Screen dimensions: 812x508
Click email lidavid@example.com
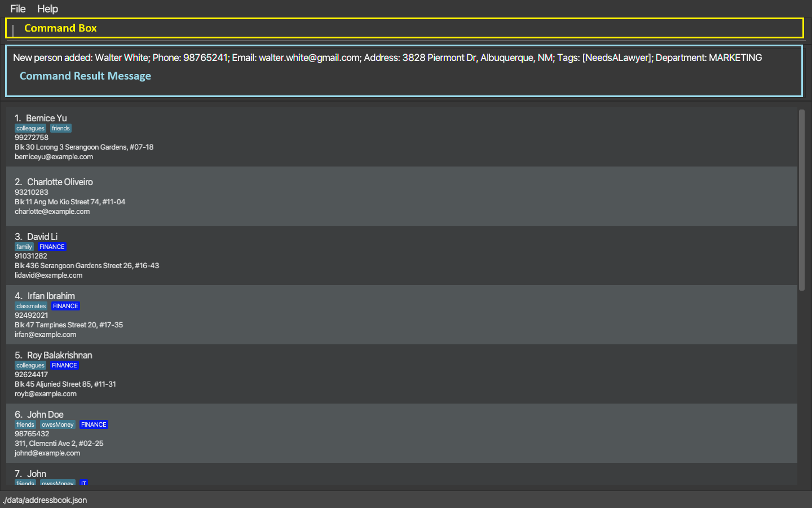point(48,275)
